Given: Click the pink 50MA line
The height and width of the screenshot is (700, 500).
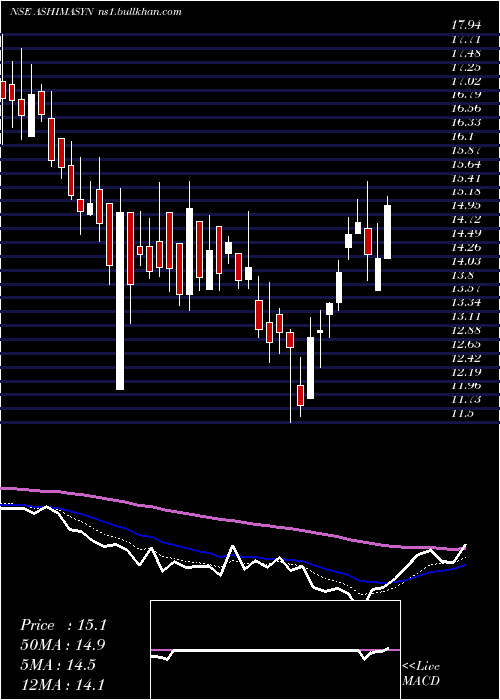Looking at the screenshot, I should coord(232,520).
